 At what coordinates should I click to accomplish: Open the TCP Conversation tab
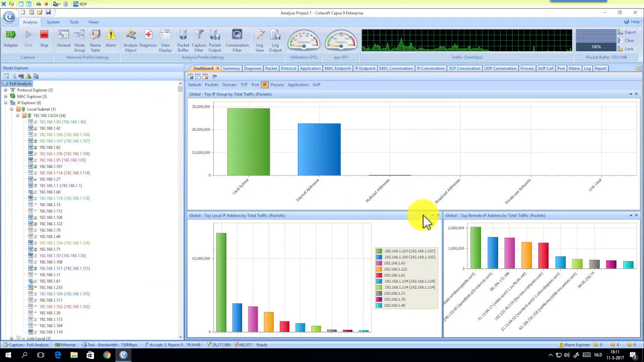(x=464, y=68)
